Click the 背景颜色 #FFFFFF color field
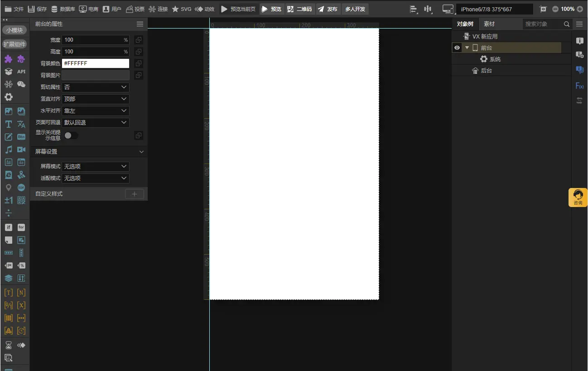This screenshot has width=588, height=371. point(96,63)
